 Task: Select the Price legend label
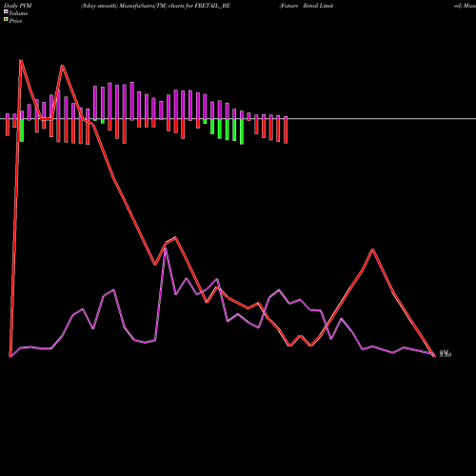point(15,21)
